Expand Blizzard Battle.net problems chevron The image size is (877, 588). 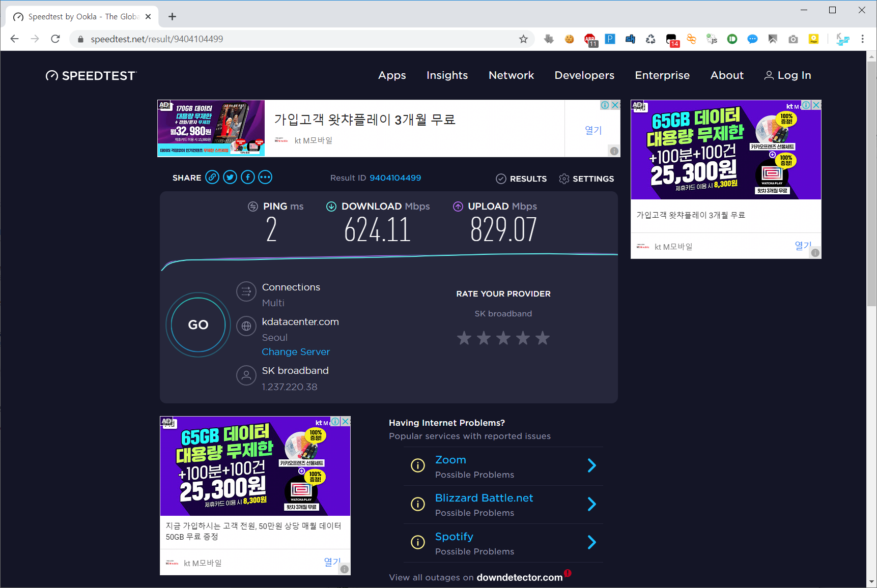coord(591,504)
